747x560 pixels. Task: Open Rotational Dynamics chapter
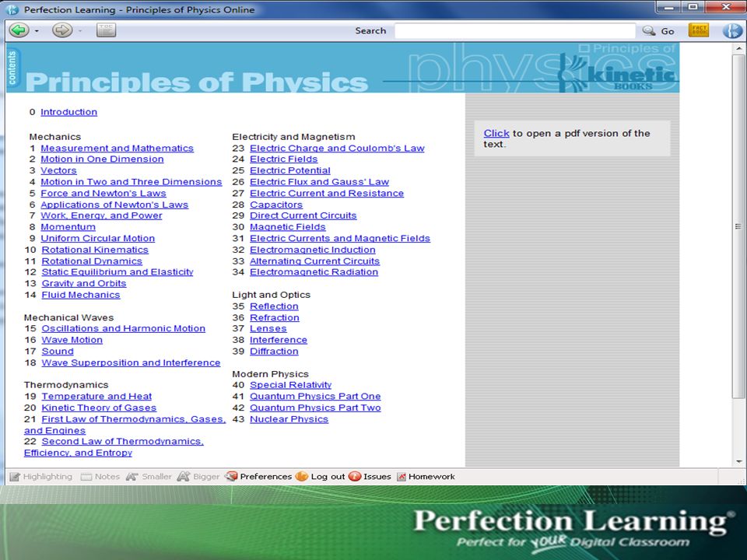coord(92,261)
